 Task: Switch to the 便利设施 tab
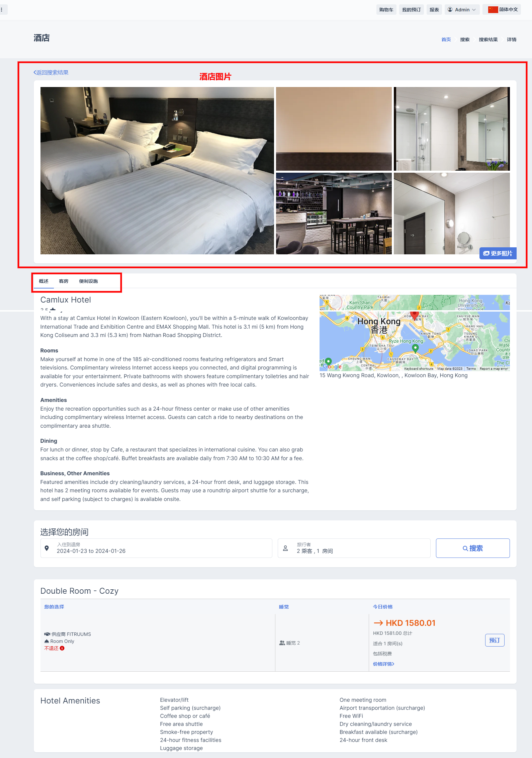pyautogui.click(x=88, y=281)
